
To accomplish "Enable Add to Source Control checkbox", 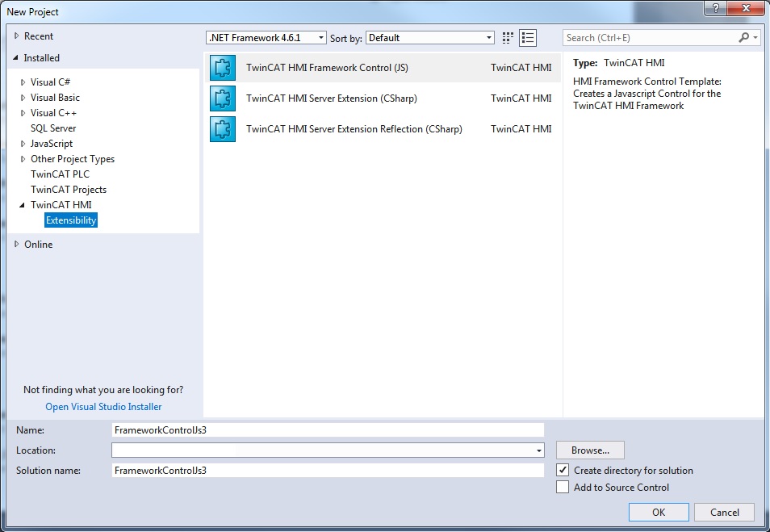I will 563,487.
